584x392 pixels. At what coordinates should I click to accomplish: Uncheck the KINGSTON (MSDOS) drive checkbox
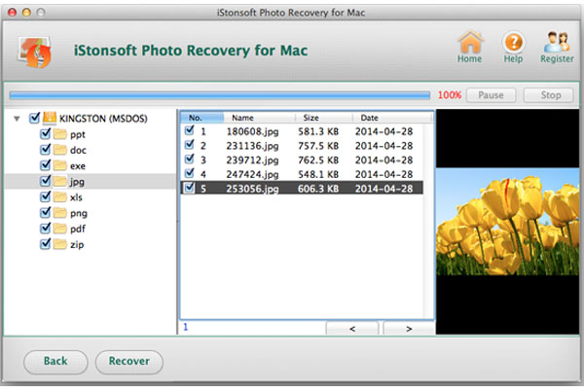[x=34, y=118]
